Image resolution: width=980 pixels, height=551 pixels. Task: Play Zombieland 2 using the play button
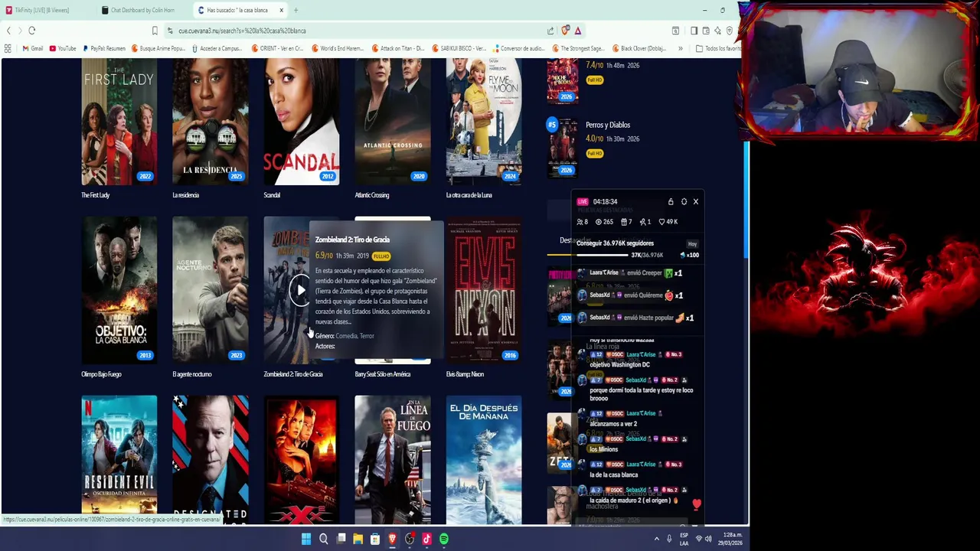point(300,290)
